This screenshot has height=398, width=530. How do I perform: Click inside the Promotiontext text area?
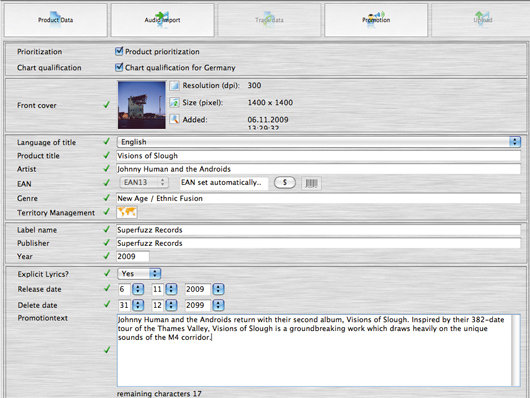(x=314, y=350)
